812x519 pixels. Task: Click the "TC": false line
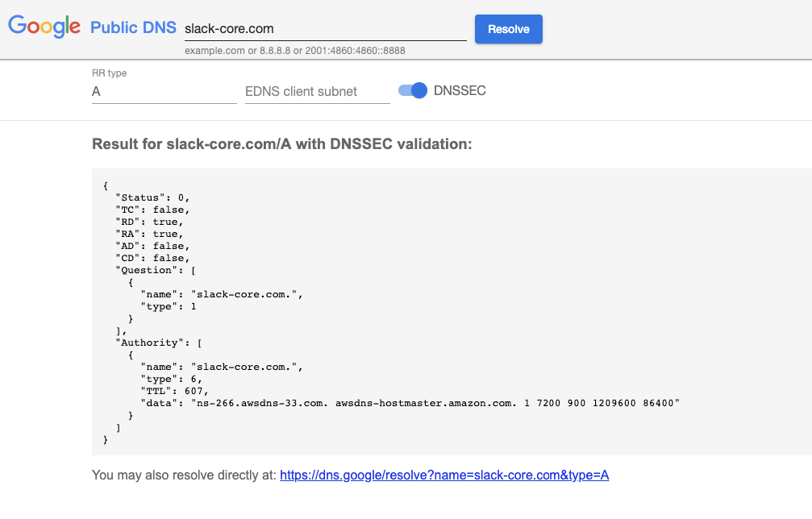[152, 210]
